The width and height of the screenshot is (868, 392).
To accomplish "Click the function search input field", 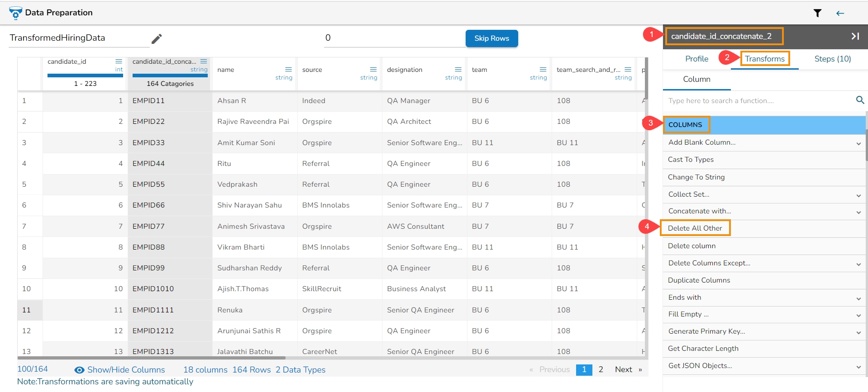I will pyautogui.click(x=758, y=101).
